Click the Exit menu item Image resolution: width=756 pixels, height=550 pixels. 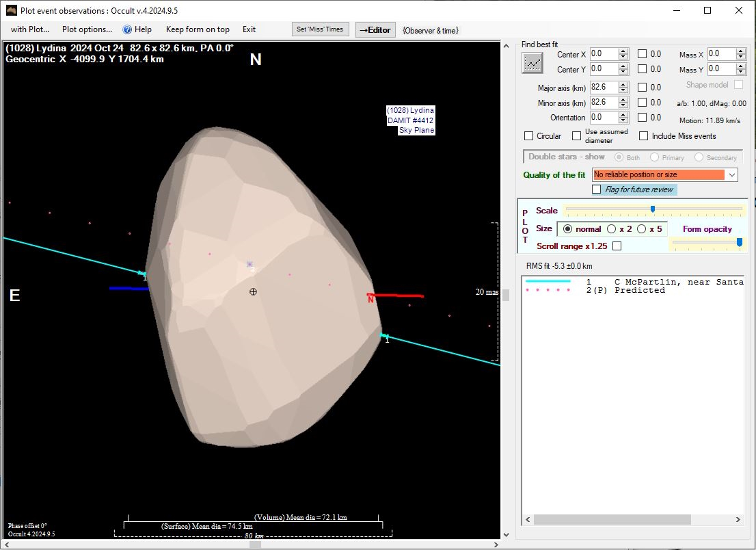(x=249, y=29)
